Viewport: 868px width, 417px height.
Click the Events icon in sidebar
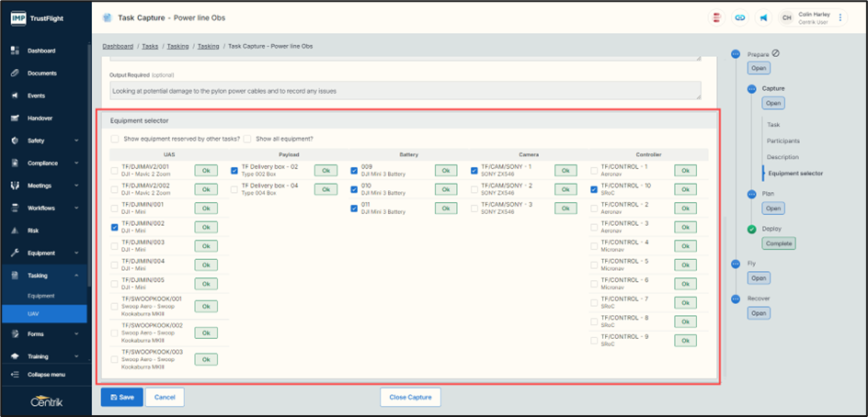pos(16,96)
